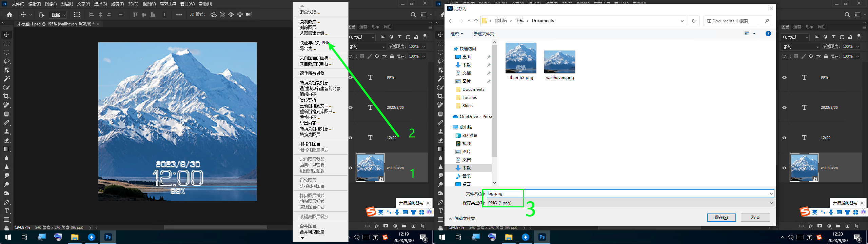Select the Crop tool
Screen dimensions: 868x244
coord(6,96)
